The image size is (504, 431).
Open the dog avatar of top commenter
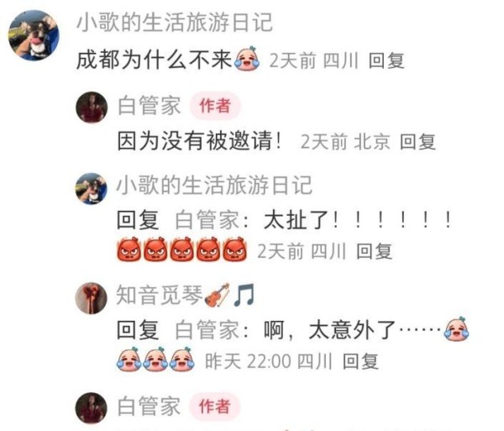[34, 35]
